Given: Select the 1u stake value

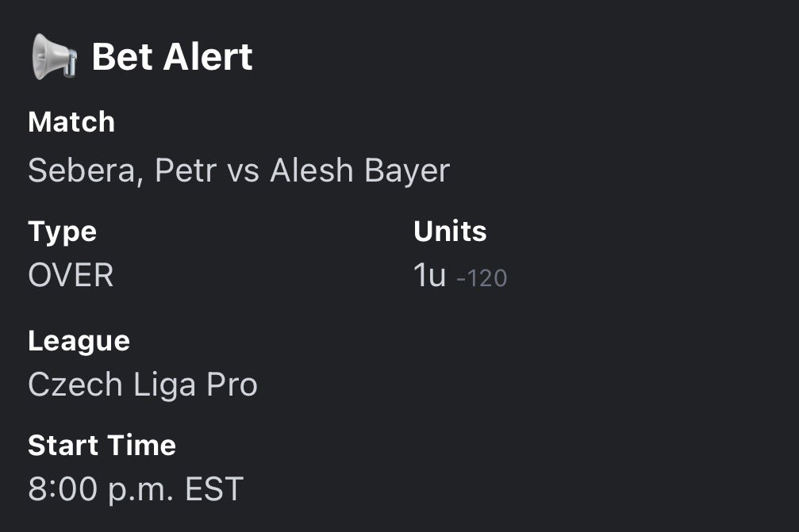Looking at the screenshot, I should click(429, 276).
